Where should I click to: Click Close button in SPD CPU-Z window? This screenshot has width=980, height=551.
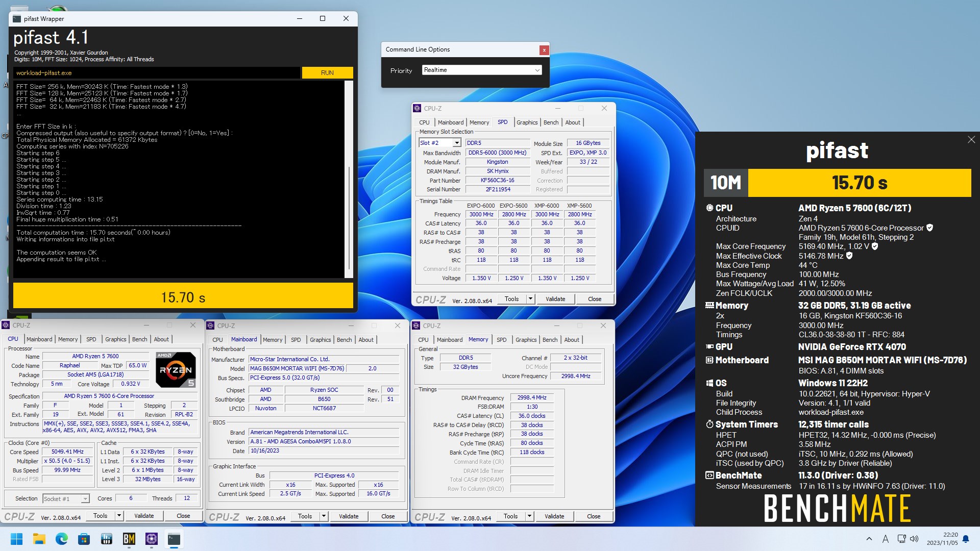click(x=595, y=299)
